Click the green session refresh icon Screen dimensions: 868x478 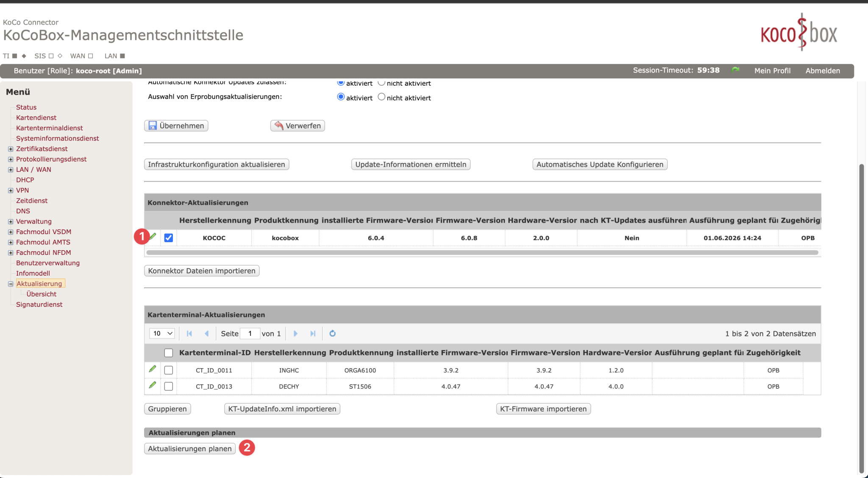click(x=735, y=70)
